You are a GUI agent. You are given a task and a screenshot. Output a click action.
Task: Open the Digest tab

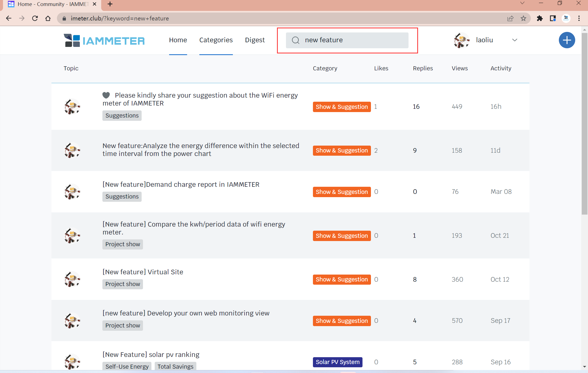(x=255, y=40)
